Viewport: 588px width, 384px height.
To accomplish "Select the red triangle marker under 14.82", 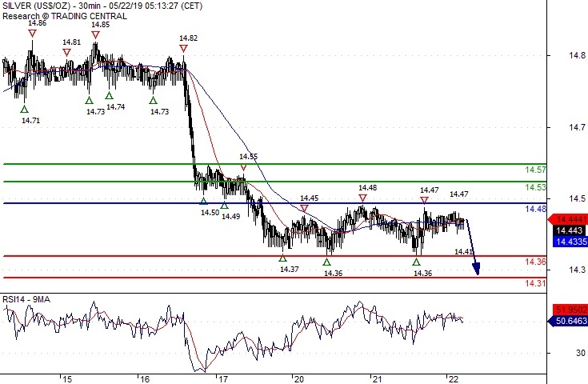I will click(183, 48).
